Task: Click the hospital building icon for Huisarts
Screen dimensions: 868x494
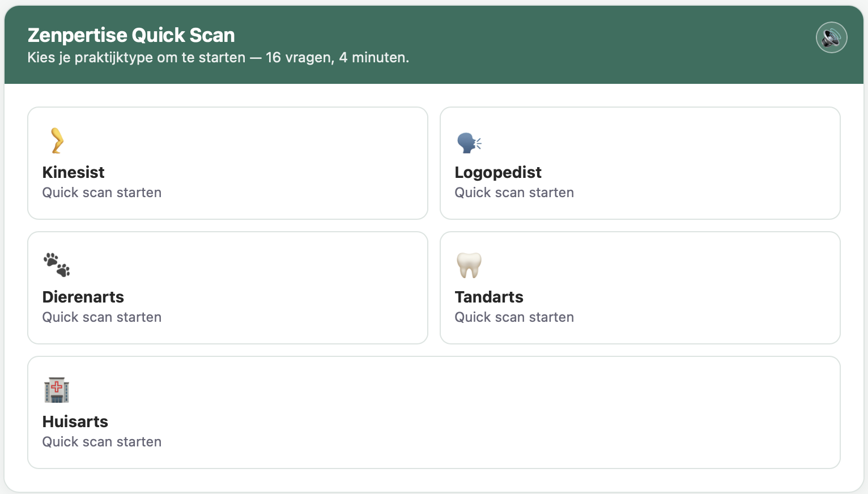Action: (x=57, y=390)
